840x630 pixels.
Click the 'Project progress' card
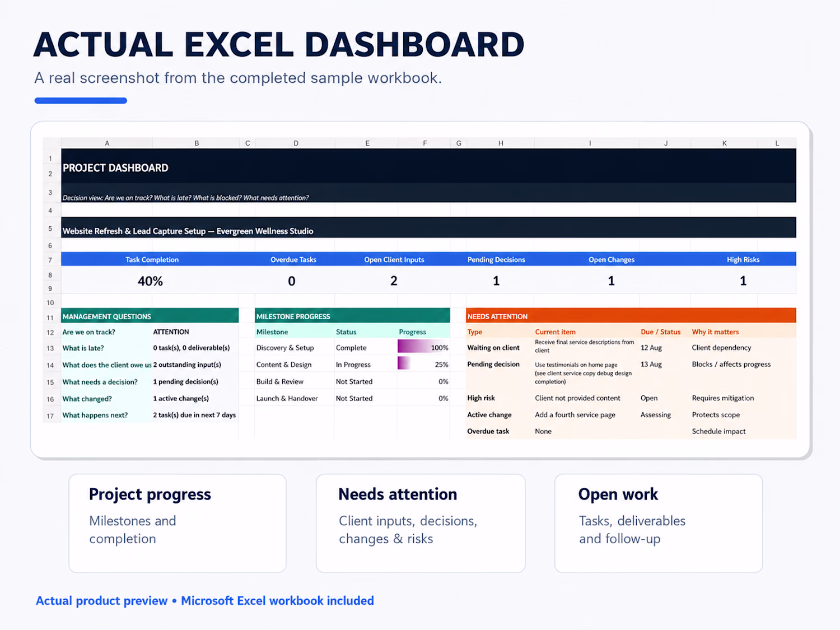[178, 524]
